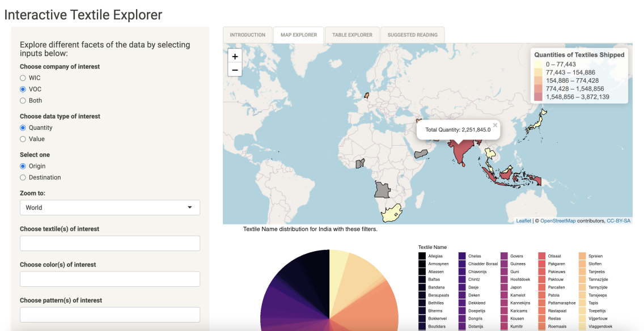Click the Pattamaraphoe legend label
Screen dimensions: 644x331
561,303
